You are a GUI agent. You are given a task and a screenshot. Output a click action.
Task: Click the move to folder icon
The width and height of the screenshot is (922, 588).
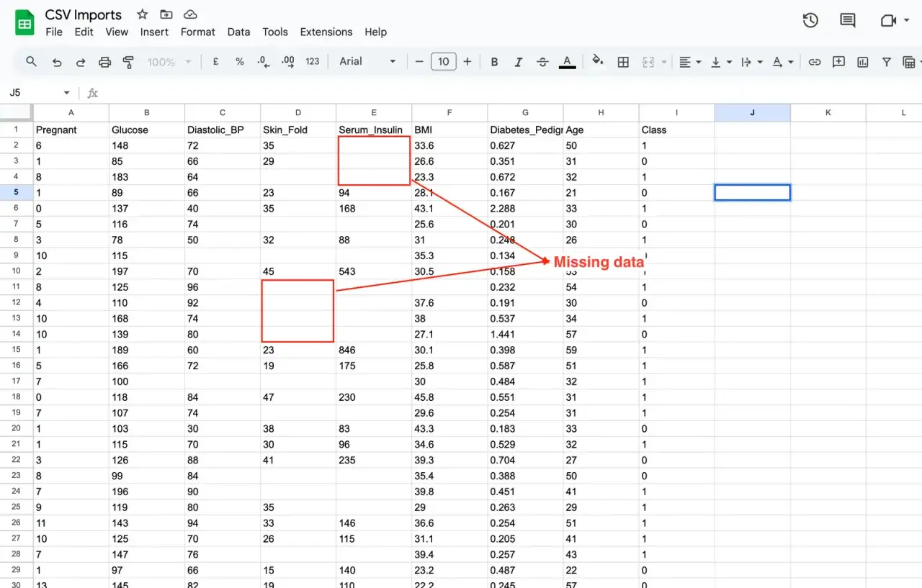tap(166, 14)
